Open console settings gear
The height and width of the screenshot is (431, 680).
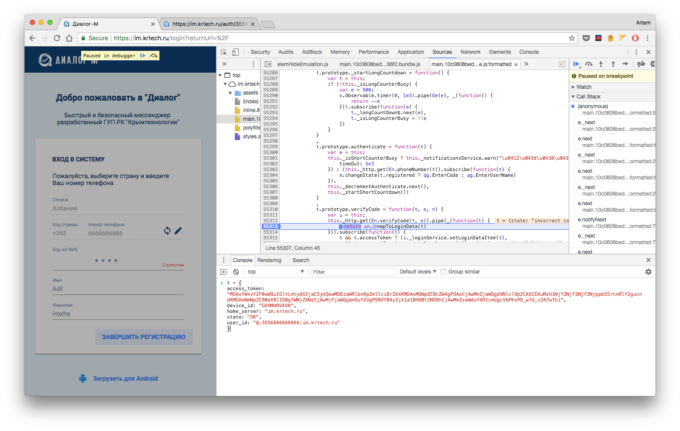pos(648,272)
